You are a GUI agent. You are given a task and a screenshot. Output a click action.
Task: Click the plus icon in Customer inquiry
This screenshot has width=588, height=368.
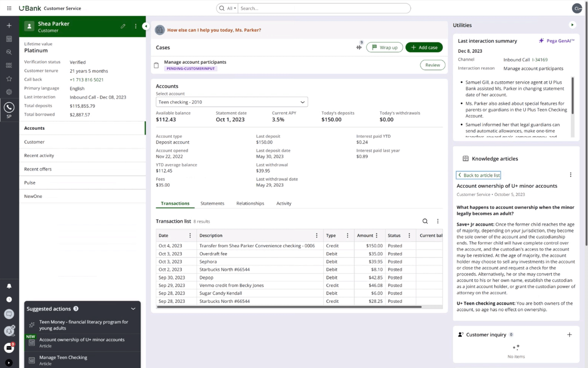[x=569, y=335]
